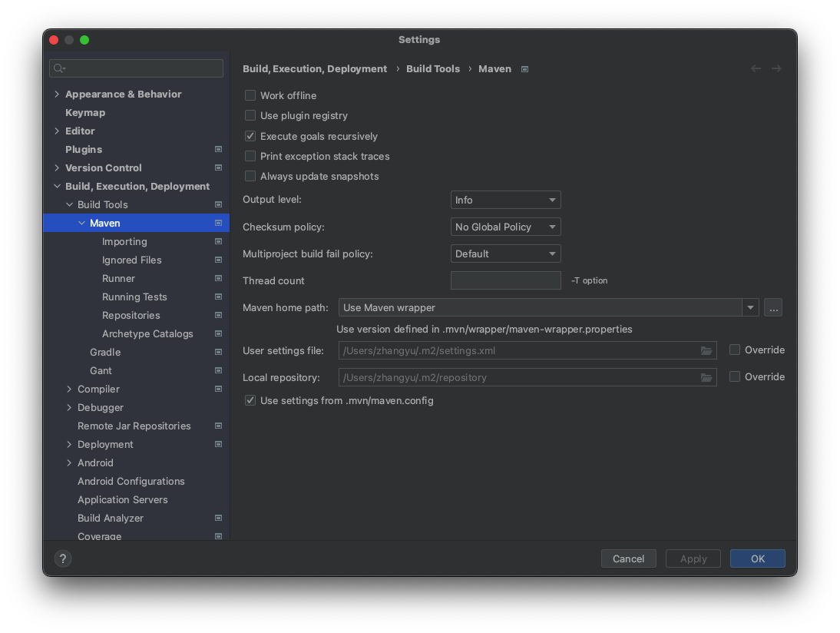The width and height of the screenshot is (840, 633).
Task: Enable the Use plugin registry checkbox
Action: click(x=250, y=115)
